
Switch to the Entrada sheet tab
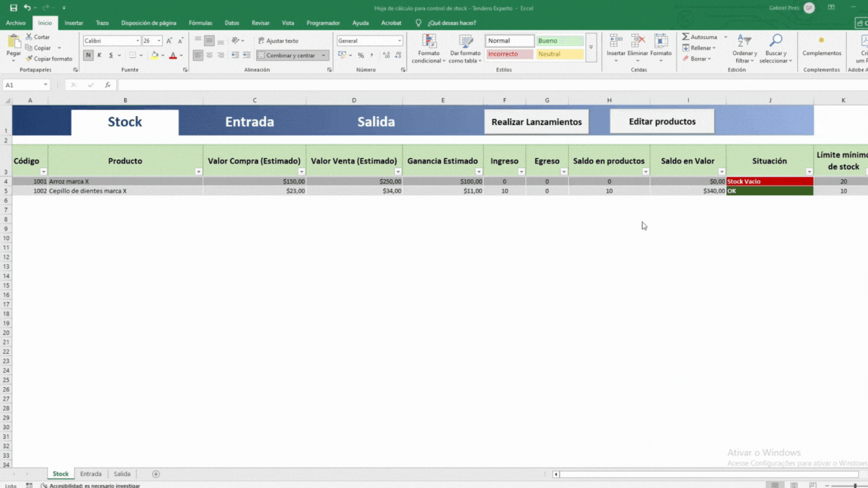point(90,474)
